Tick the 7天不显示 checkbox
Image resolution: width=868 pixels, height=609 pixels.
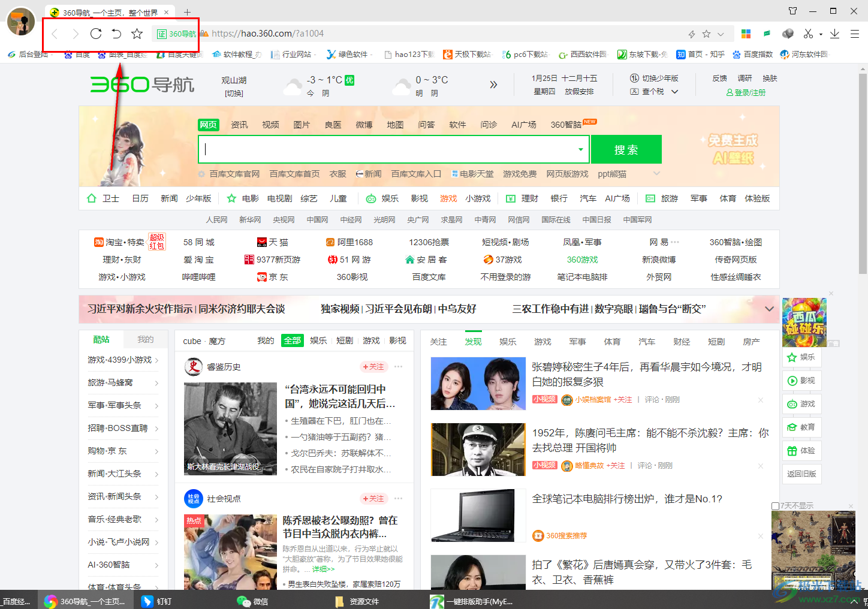coord(775,506)
